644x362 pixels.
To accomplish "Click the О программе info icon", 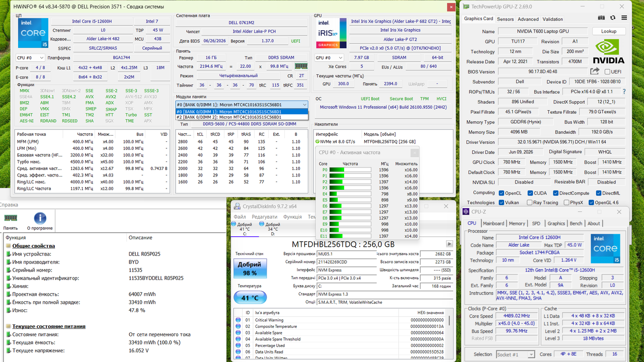I will tap(40, 218).
